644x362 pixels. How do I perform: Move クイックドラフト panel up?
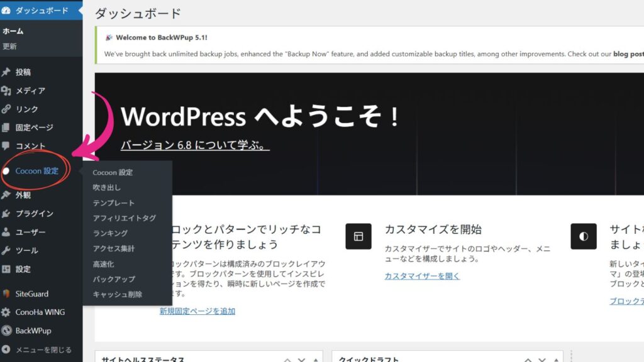[528, 359]
